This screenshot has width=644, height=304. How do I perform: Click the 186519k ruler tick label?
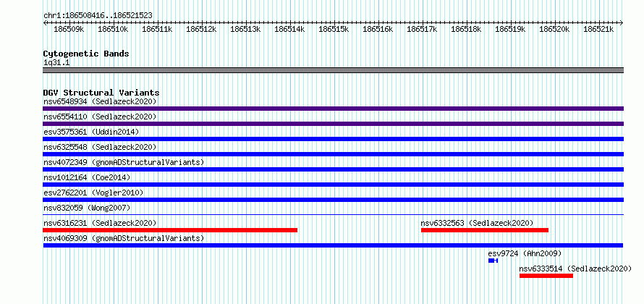click(x=510, y=29)
